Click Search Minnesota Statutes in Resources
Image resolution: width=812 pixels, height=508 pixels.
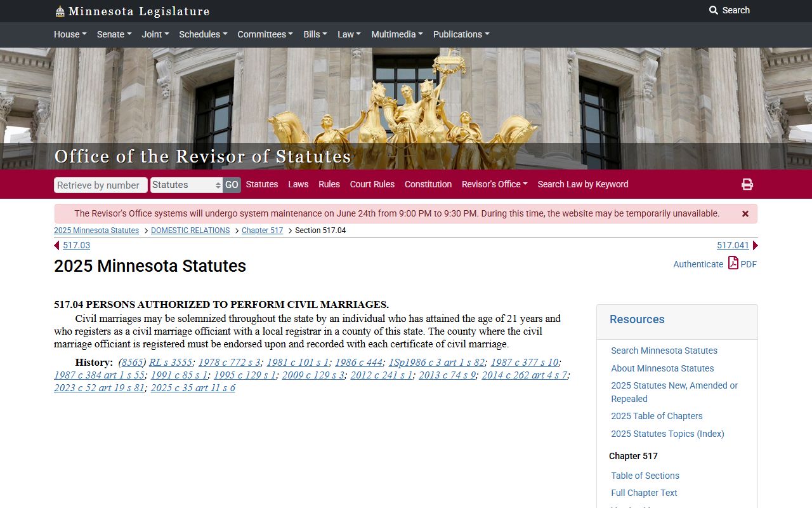pyautogui.click(x=664, y=351)
